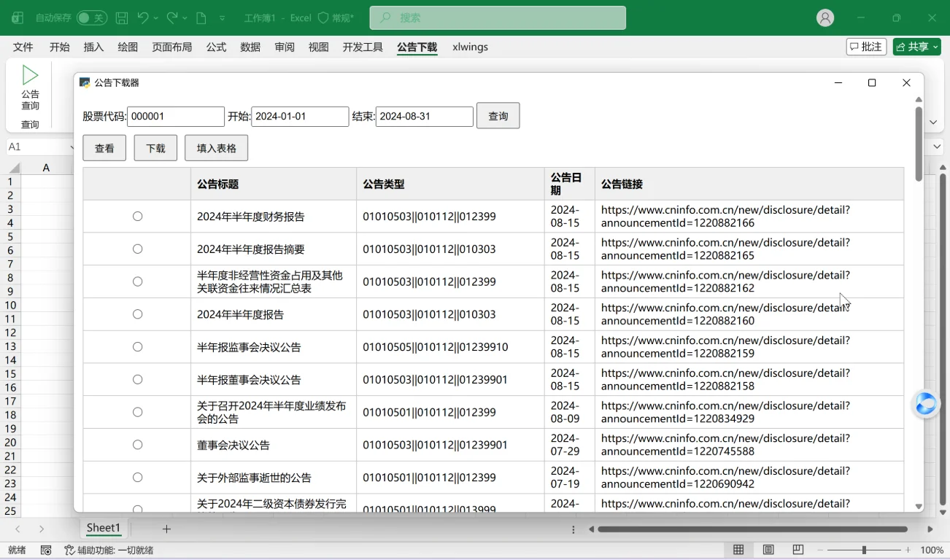
Task: Click the 股票代码 input field
Action: [x=176, y=117]
